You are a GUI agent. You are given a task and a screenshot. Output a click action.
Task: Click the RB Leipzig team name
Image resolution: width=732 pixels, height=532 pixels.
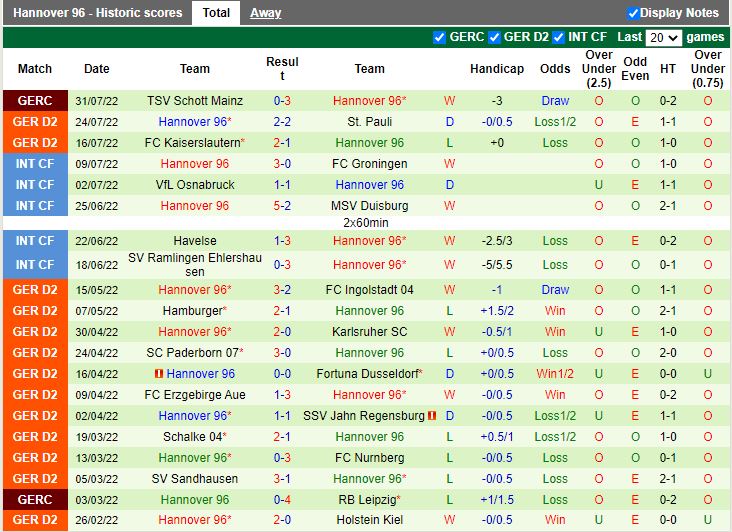(x=367, y=500)
